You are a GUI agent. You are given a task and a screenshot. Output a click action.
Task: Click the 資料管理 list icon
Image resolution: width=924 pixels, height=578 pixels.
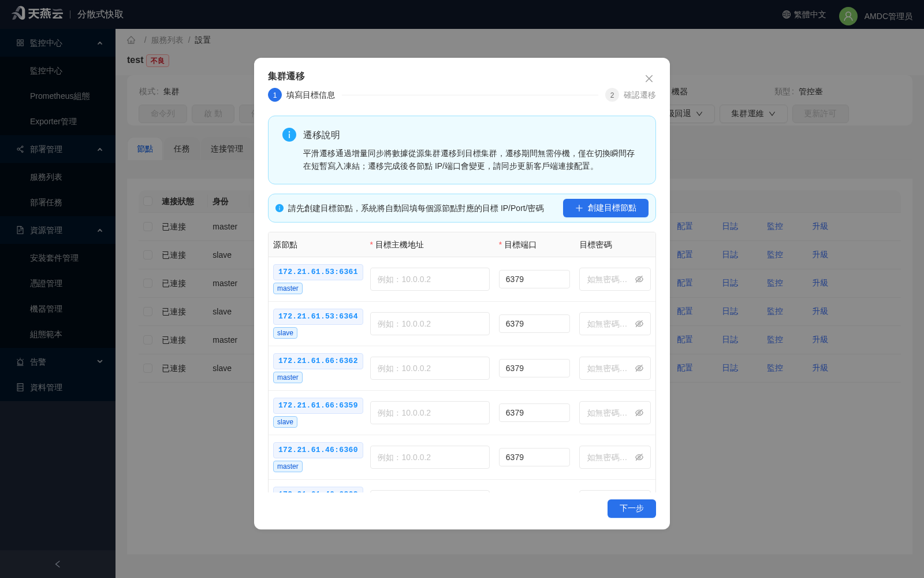[x=20, y=387]
